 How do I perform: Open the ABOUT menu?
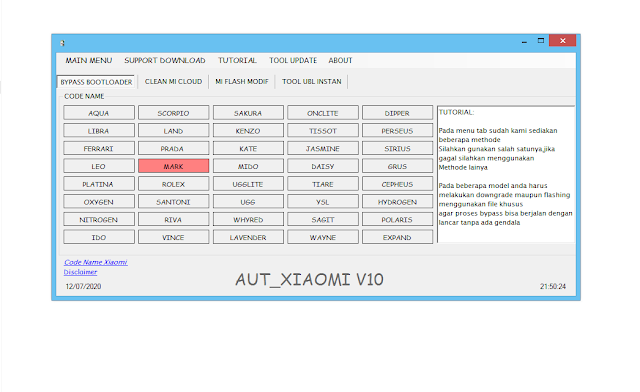tap(340, 60)
